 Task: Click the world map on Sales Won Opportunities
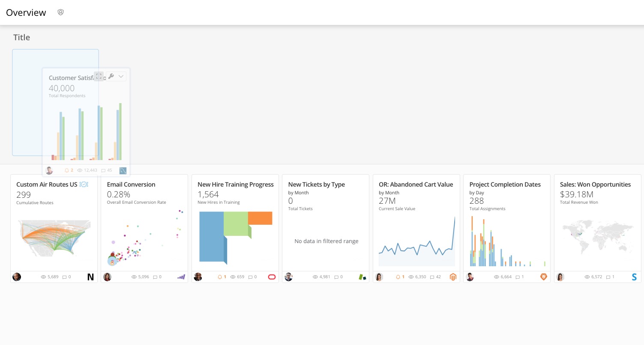598,238
